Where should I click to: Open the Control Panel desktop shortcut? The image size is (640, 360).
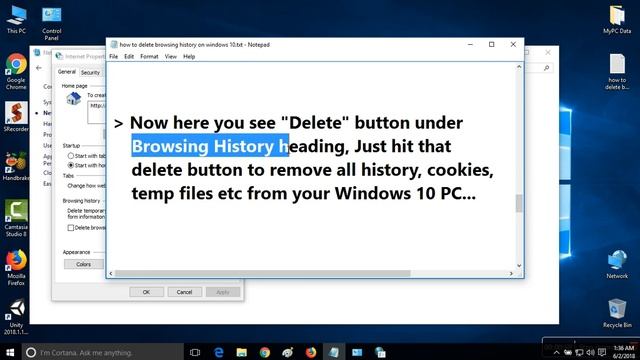click(x=51, y=23)
